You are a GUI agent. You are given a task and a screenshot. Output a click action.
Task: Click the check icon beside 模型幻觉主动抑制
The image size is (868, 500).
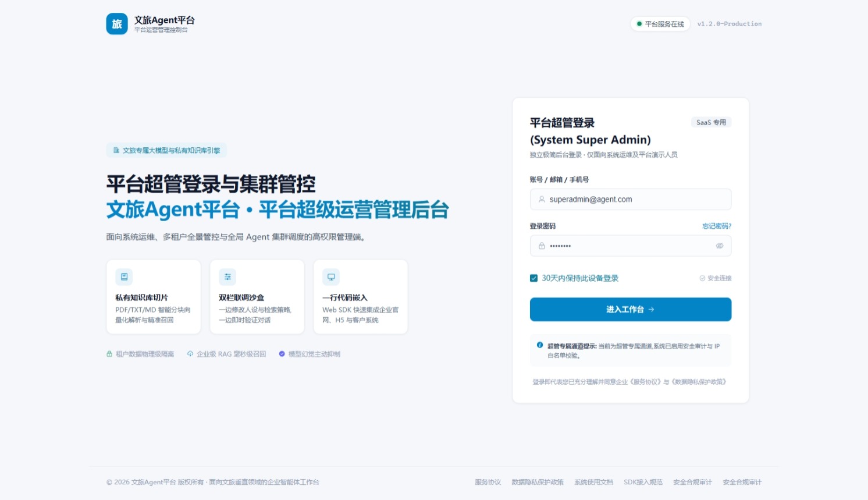pos(282,354)
